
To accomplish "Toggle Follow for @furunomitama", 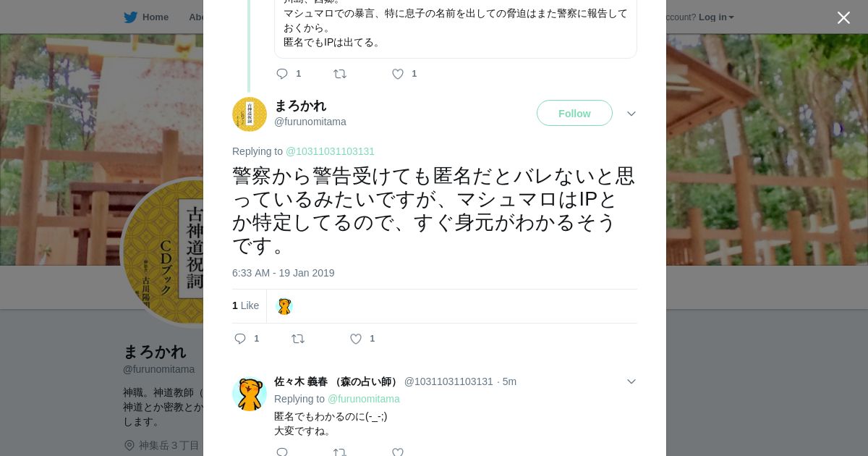I will point(574,114).
